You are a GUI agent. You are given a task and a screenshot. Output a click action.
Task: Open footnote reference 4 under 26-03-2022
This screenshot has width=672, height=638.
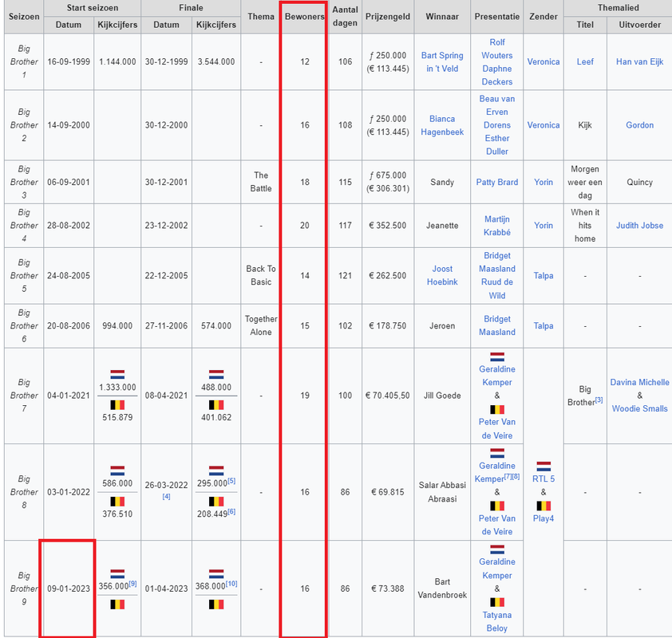166,497
